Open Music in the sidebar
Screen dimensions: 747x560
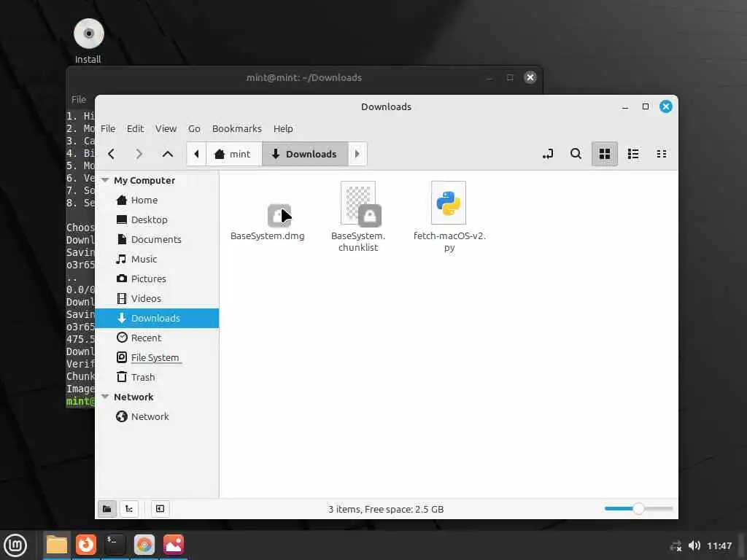[x=157, y=259]
